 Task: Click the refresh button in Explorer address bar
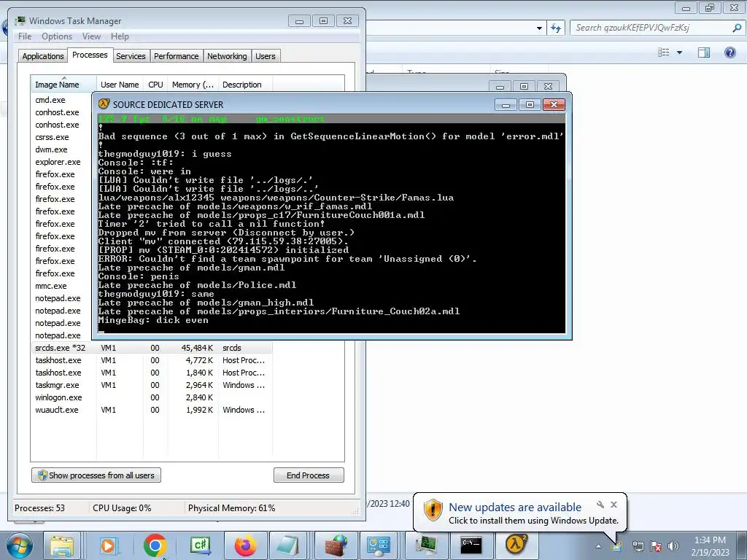[x=555, y=28]
